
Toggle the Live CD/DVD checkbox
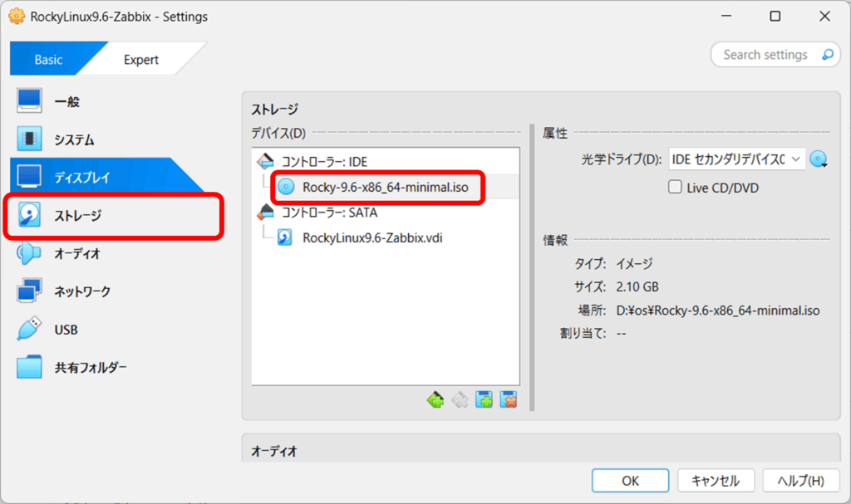[675, 187]
